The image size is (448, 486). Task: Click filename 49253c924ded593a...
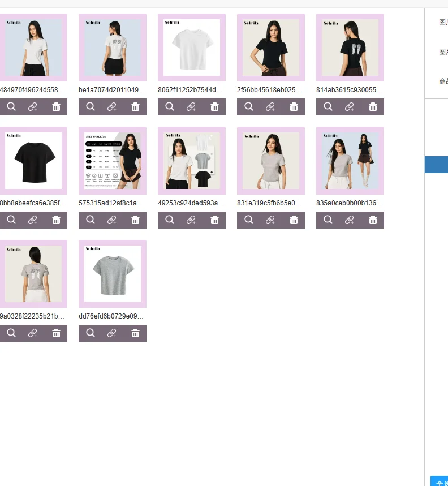click(x=191, y=203)
